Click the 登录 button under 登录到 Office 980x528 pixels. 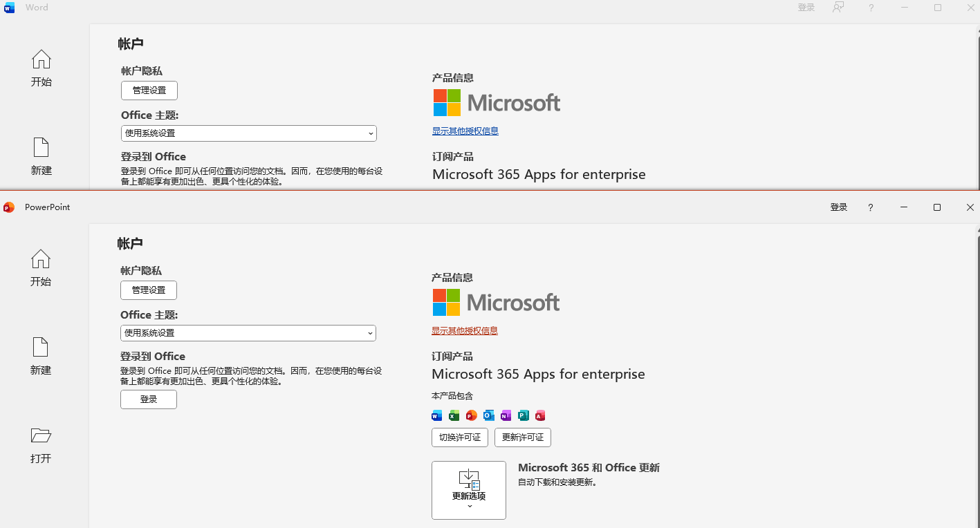[x=148, y=399]
